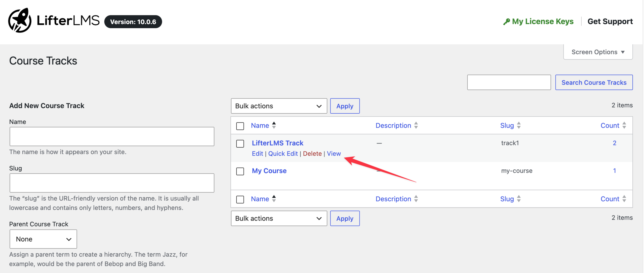The image size is (644, 273).
Task: Click Delete under LifterLMS Track
Action: (312, 154)
